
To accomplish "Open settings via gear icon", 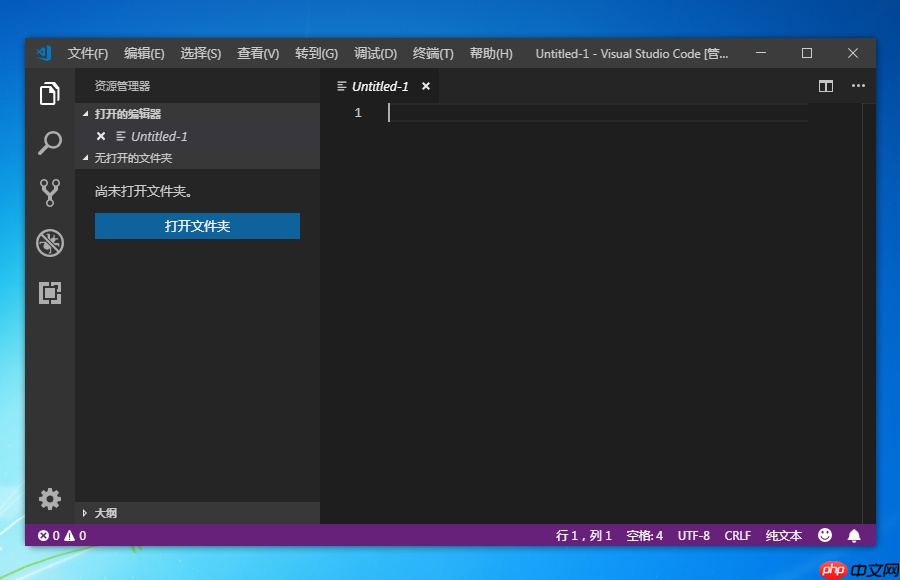I will [x=50, y=498].
